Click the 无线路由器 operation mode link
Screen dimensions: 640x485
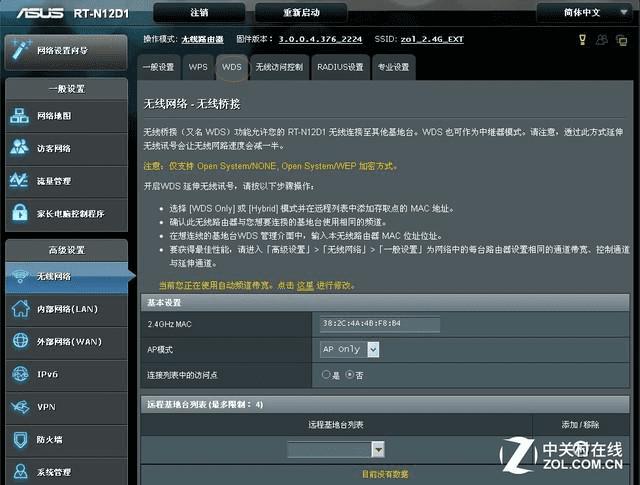(x=202, y=39)
